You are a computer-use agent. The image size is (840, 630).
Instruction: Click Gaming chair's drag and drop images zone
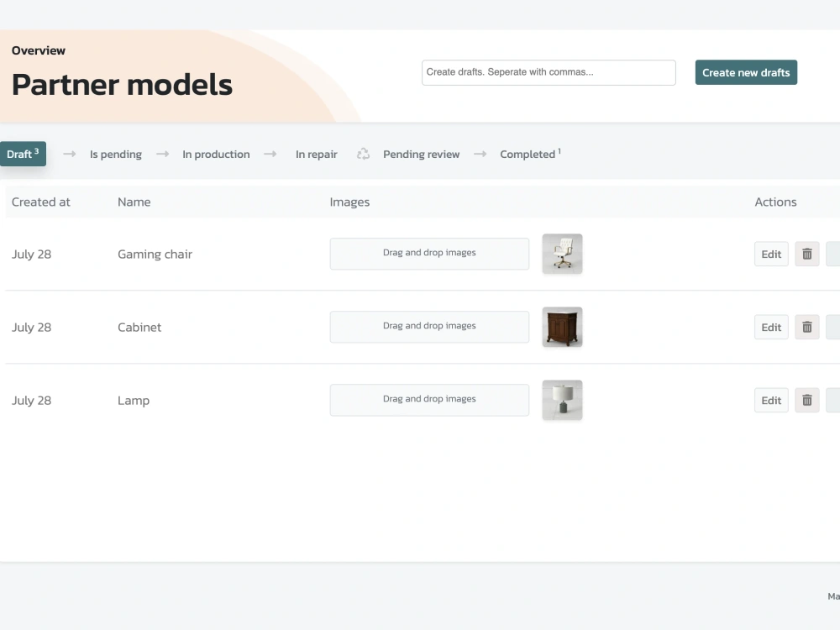click(x=429, y=254)
